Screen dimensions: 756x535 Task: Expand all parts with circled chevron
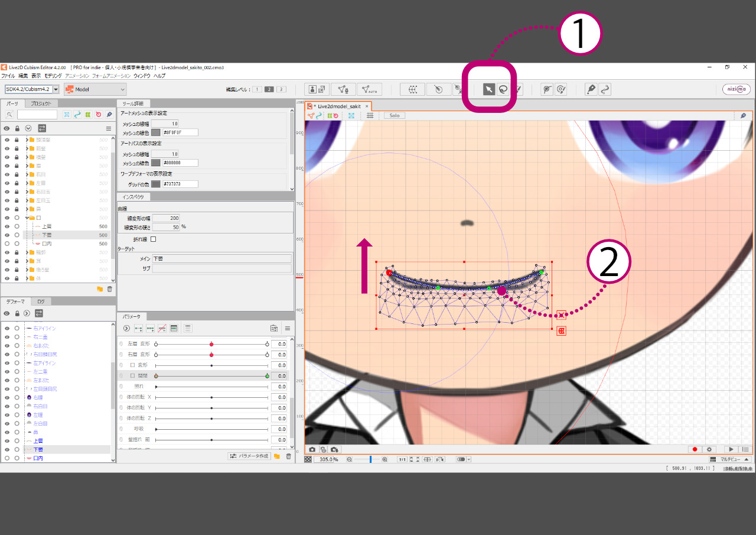(28, 128)
